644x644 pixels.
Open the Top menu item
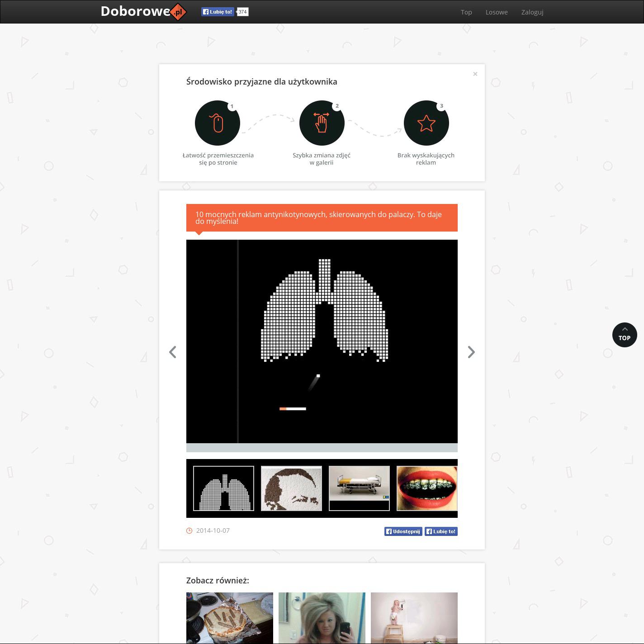point(466,12)
